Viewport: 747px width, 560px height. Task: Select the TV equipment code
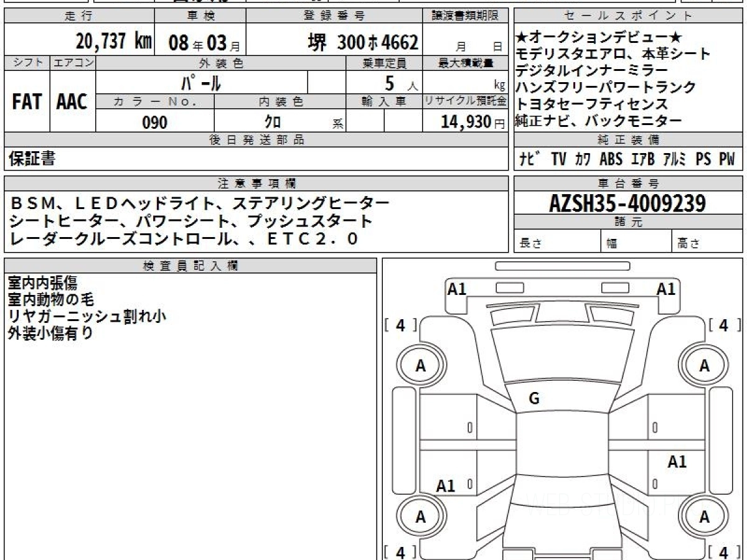coord(558,159)
